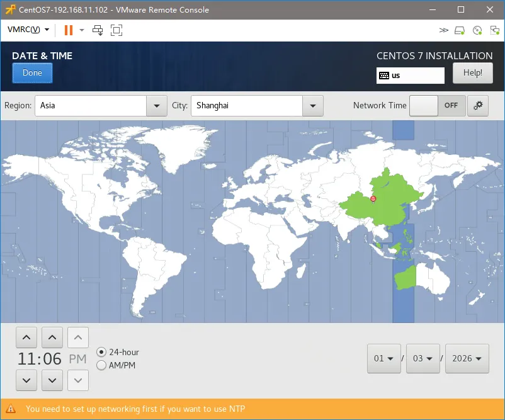Enter full screen mode
This screenshot has height=420, width=505.
[x=116, y=30]
